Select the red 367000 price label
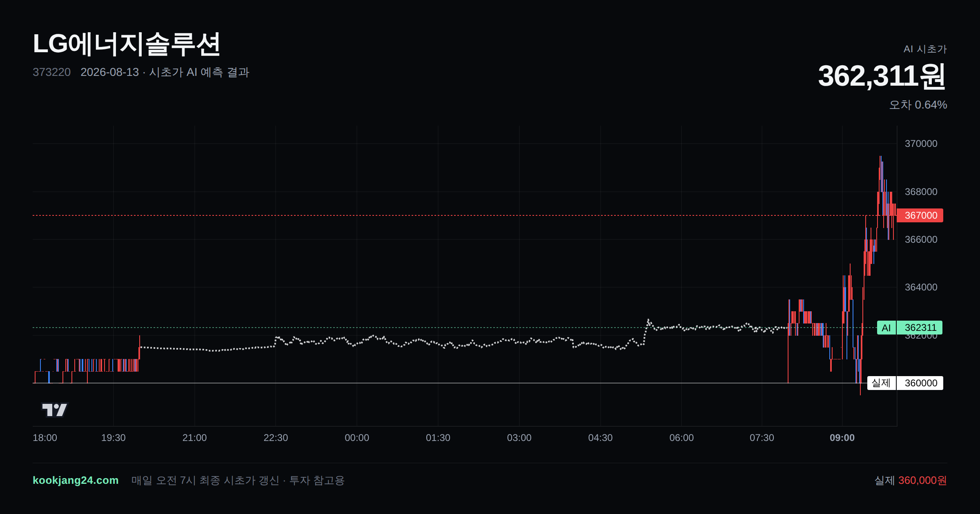Viewport: 980px width, 514px height. coord(920,215)
